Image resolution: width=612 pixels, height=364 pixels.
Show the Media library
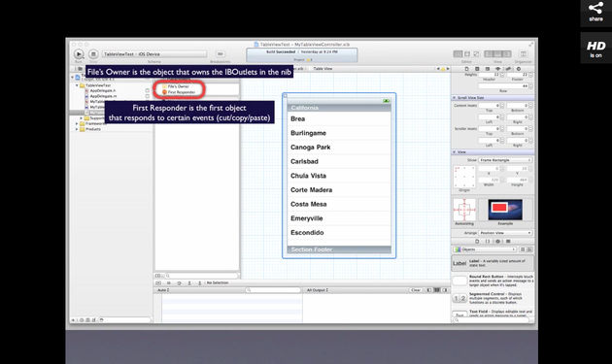(508, 241)
